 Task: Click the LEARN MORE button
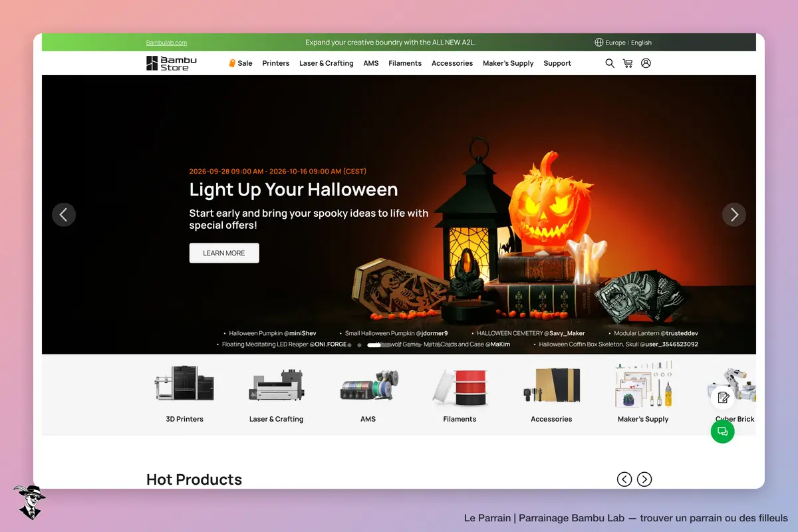224,253
